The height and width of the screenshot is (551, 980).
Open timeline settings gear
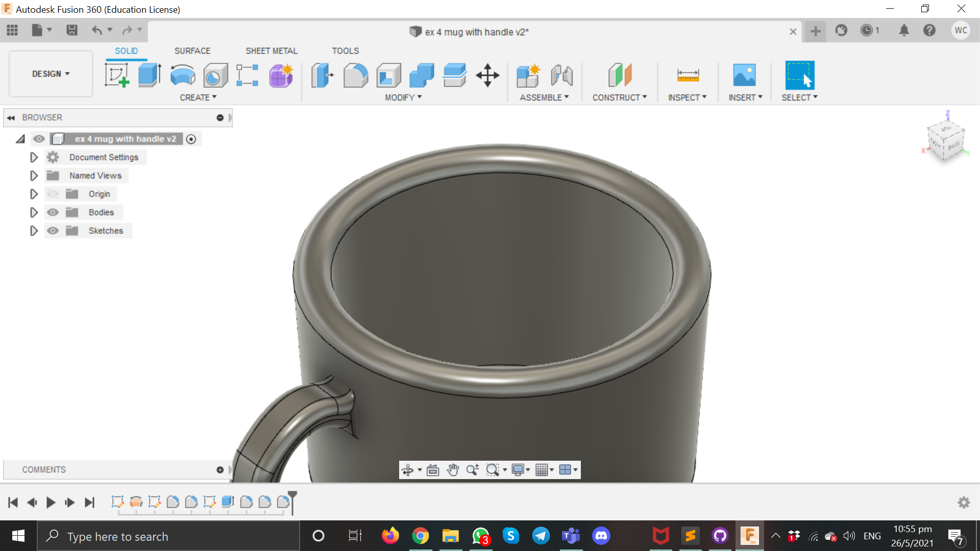(964, 503)
